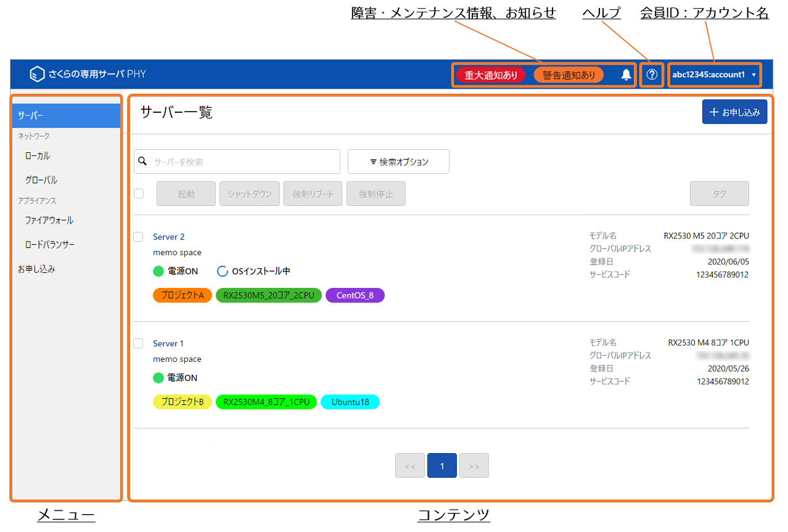Click the notification bell icon
The width and height of the screenshot is (788, 532).
[x=626, y=75]
